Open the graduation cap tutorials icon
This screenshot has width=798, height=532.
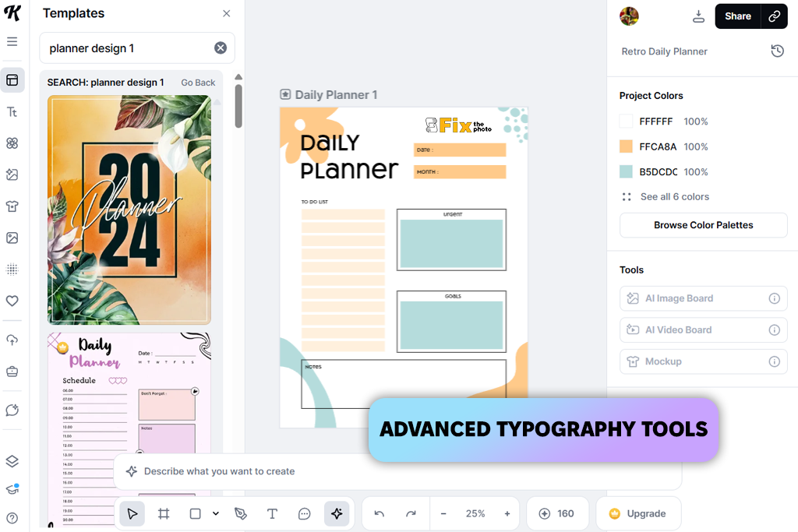(12, 489)
